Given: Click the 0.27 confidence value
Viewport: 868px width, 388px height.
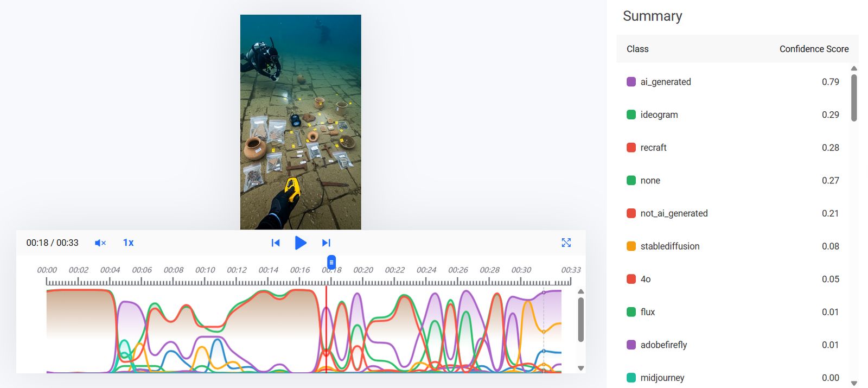Looking at the screenshot, I should pos(830,180).
